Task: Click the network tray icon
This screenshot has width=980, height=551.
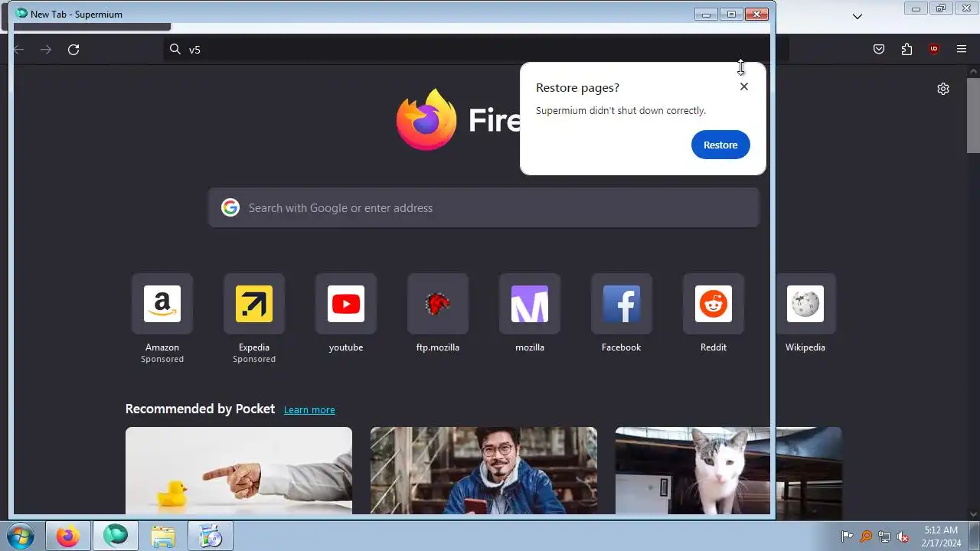Action: [884, 536]
